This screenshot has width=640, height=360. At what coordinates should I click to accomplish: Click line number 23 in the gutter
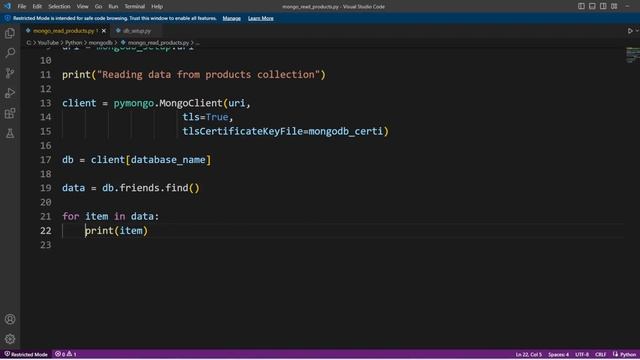pyautogui.click(x=46, y=245)
